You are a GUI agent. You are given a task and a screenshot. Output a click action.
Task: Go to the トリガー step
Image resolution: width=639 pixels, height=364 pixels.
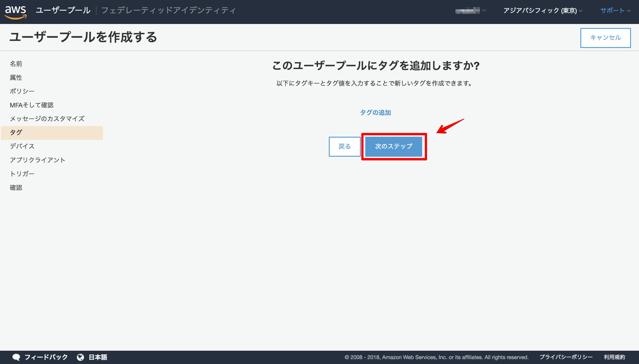point(22,174)
